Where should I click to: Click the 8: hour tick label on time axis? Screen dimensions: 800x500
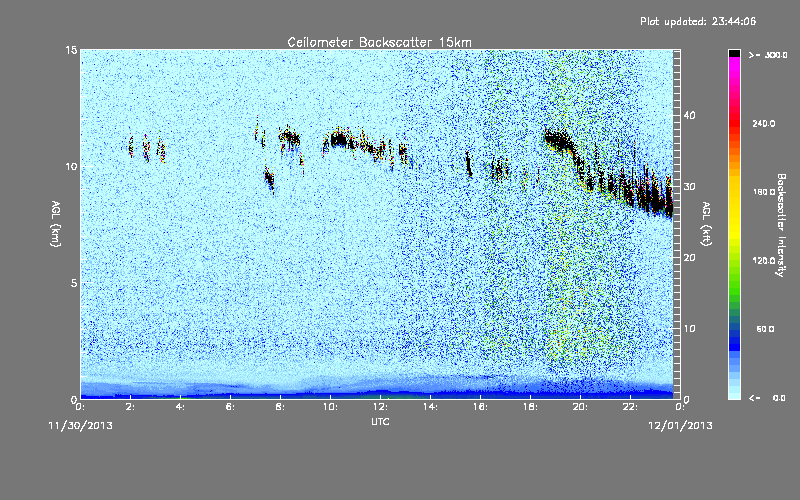pos(281,407)
